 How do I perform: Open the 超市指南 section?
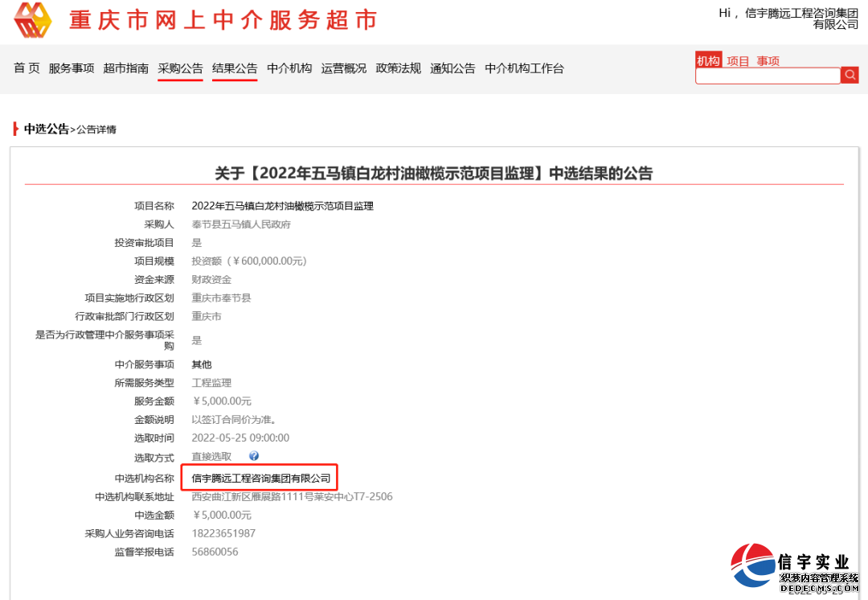(126, 68)
